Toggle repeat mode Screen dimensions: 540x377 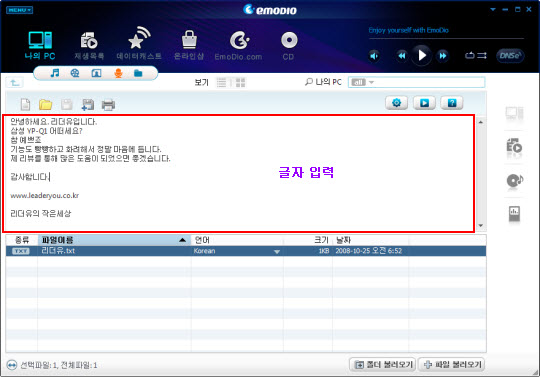470,55
